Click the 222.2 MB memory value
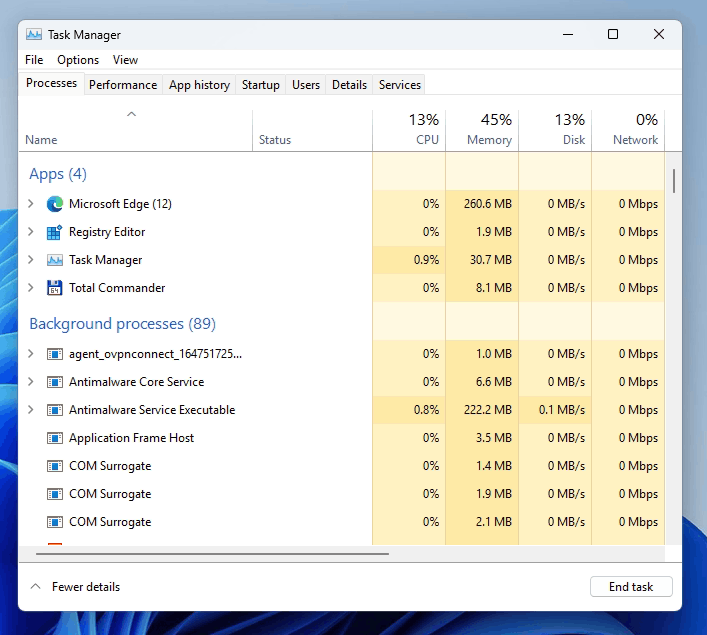 (x=488, y=410)
